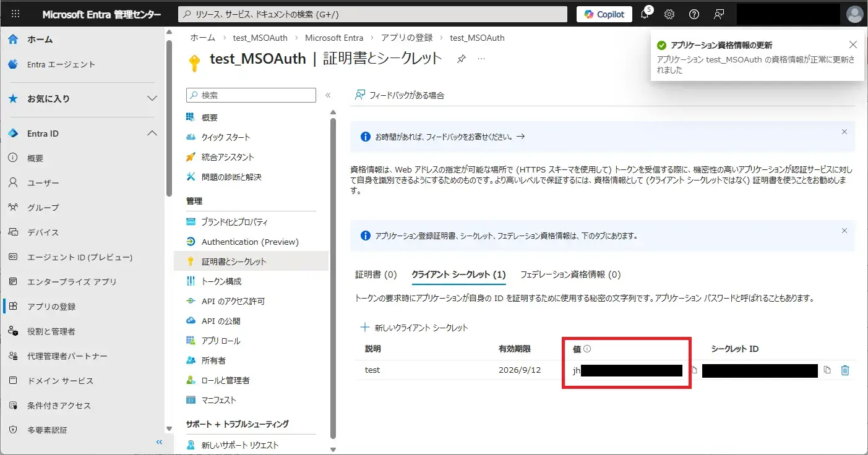Collapse the Entra ID section
The width and height of the screenshot is (868, 455).
(152, 134)
